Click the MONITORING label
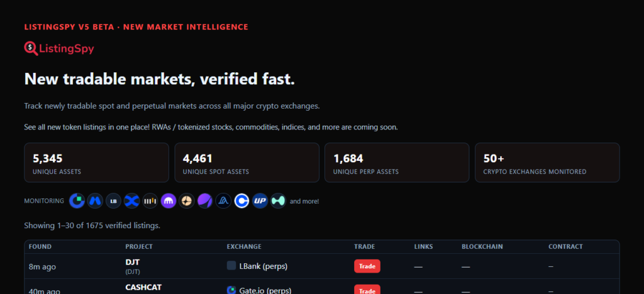644x294 pixels. (x=44, y=201)
